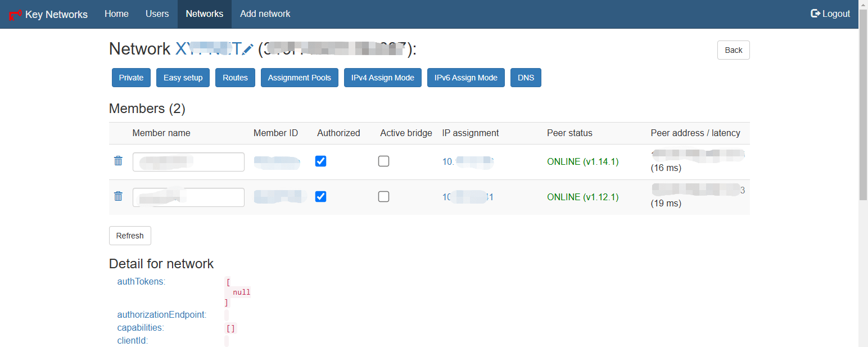The image size is (868, 347).
Task: Click the Key Networks logo icon
Action: pyautogui.click(x=15, y=15)
